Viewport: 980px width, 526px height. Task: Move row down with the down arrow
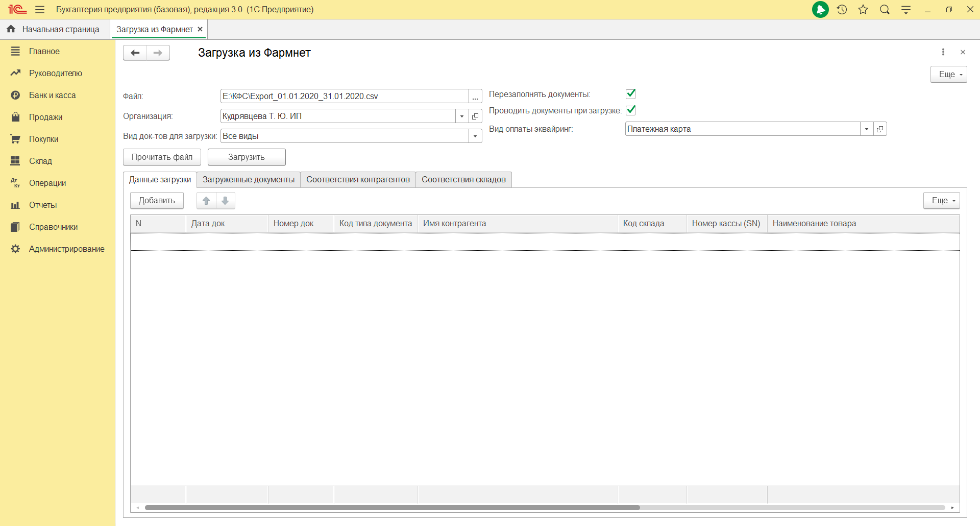click(x=225, y=201)
